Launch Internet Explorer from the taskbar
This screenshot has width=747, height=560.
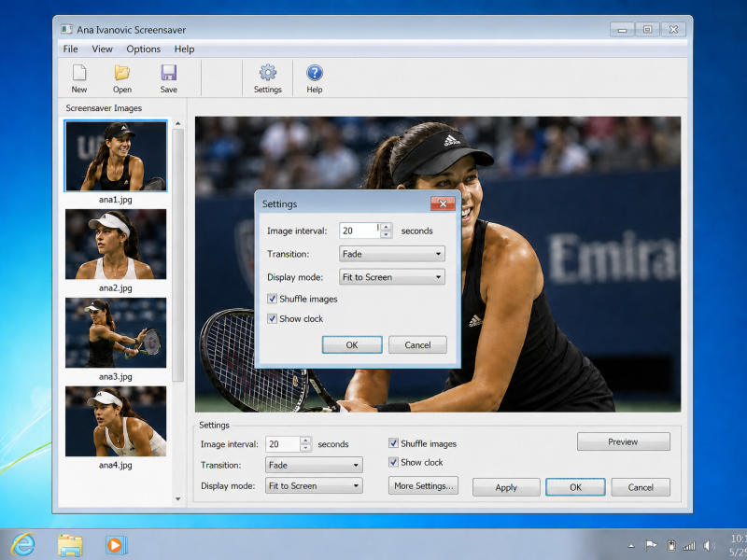pos(22,544)
